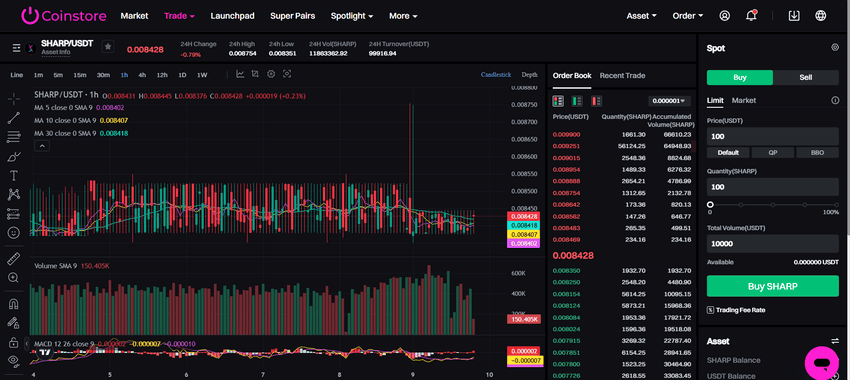Image resolution: width=850 pixels, height=380 pixels.
Task: Add SHARP/USDT to favorites with star
Action: point(108,47)
